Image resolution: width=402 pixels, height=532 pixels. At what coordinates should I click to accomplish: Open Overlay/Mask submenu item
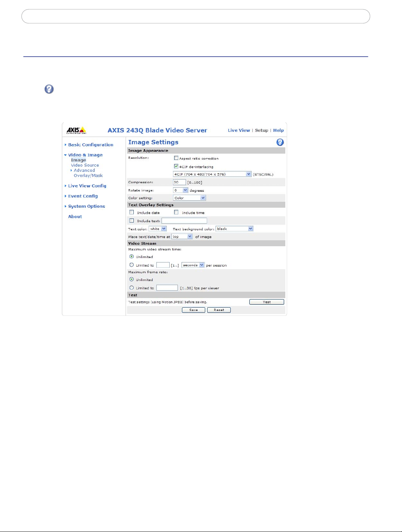coord(88,175)
